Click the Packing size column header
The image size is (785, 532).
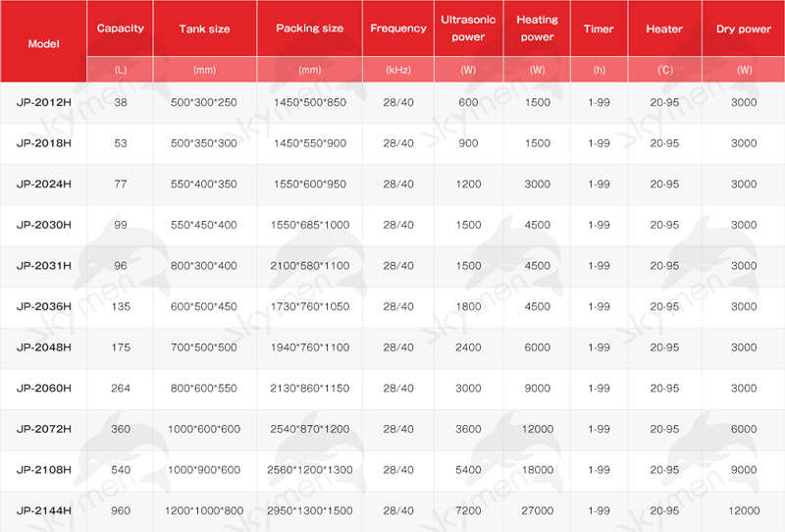coord(309,28)
